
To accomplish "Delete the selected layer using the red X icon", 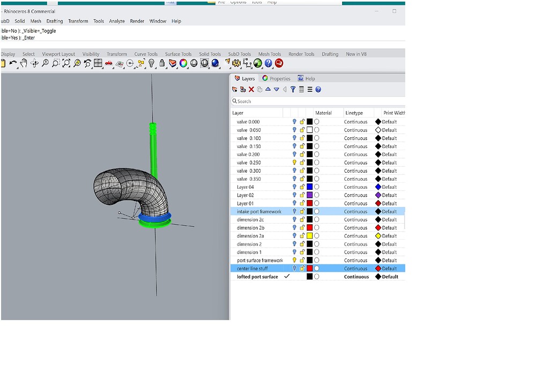I will (x=251, y=90).
